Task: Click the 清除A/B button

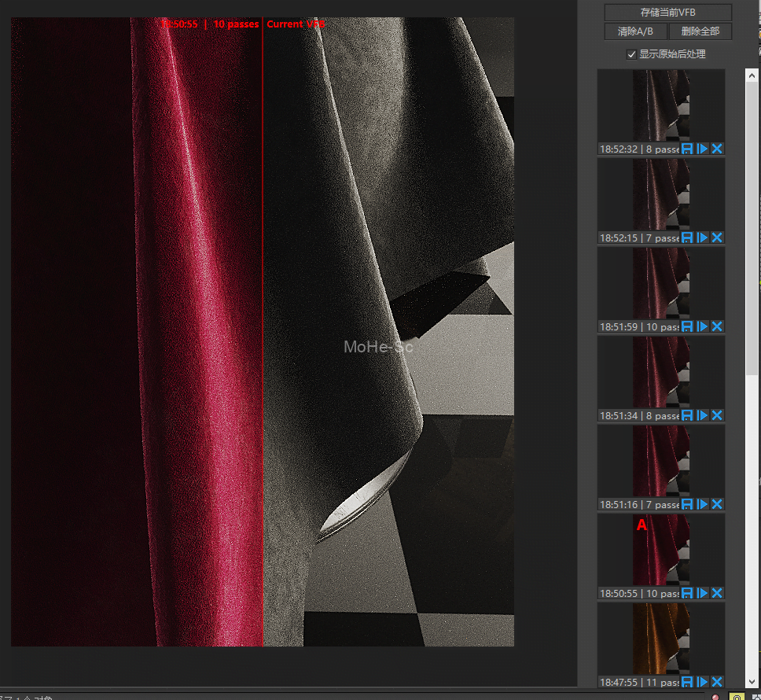Action: click(635, 31)
